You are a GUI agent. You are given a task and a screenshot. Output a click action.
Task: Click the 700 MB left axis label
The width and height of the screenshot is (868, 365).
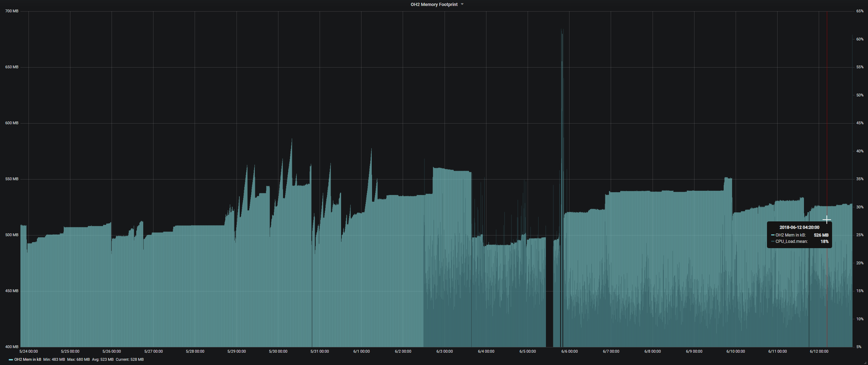[x=12, y=11]
